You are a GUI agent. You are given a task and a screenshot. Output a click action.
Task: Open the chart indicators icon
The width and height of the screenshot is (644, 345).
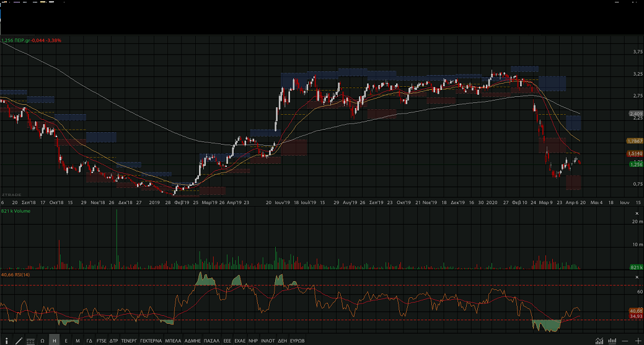599,341
